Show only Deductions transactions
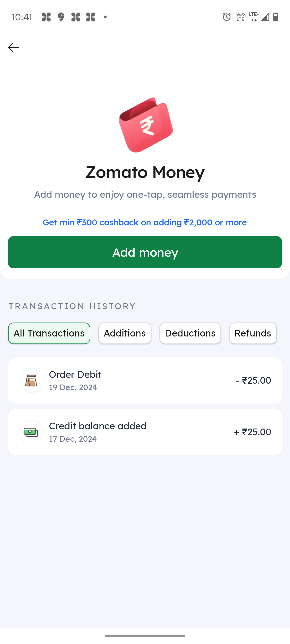Screen dimensions: 290x644 pos(190,333)
